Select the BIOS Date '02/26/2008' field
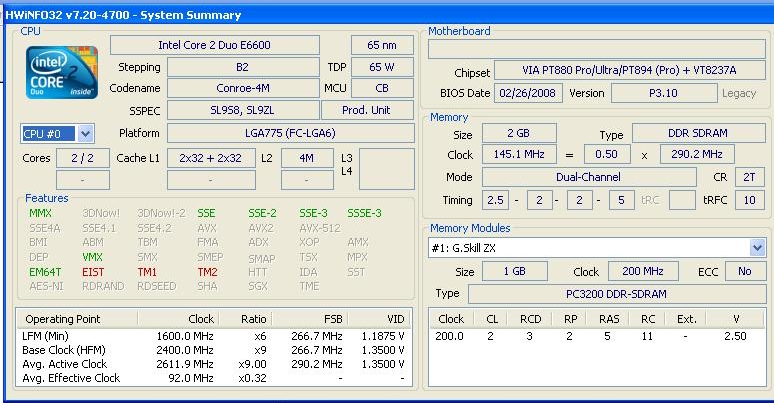The height and width of the screenshot is (403, 774). coord(528,93)
